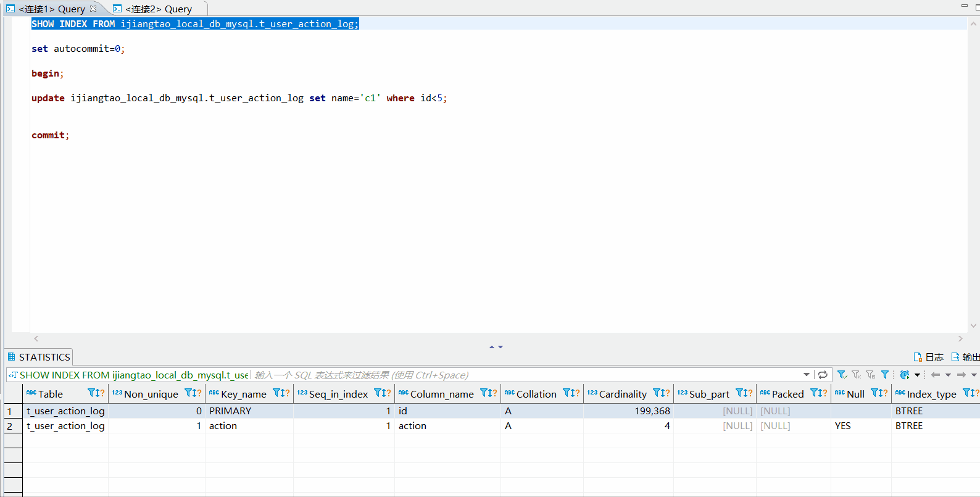Click the filter icon on Cardinality column
Viewport: 980px width, 497px height.
[658, 393]
